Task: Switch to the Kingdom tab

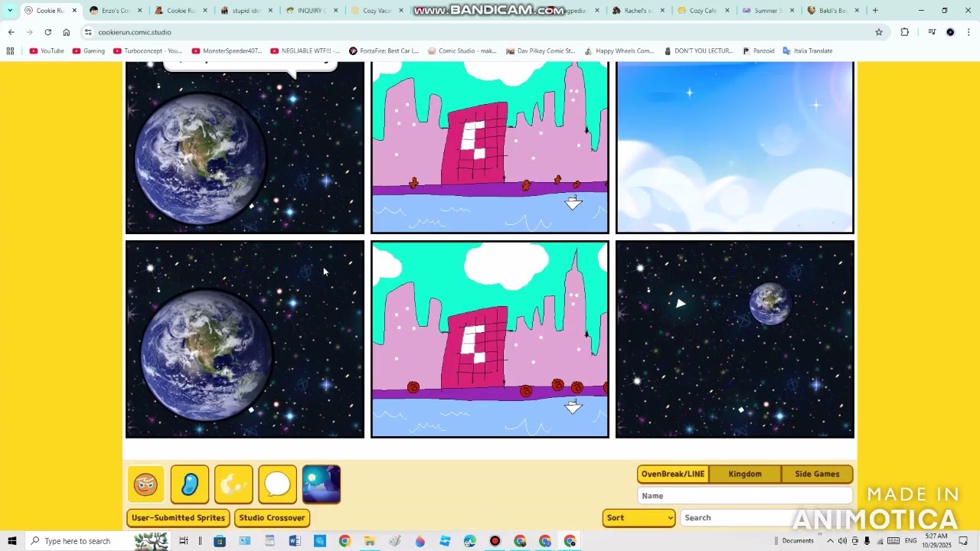Action: tap(745, 474)
